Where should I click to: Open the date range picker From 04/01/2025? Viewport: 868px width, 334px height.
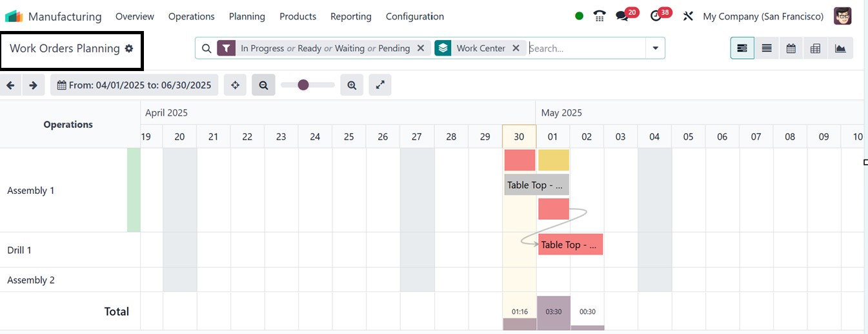click(x=134, y=85)
